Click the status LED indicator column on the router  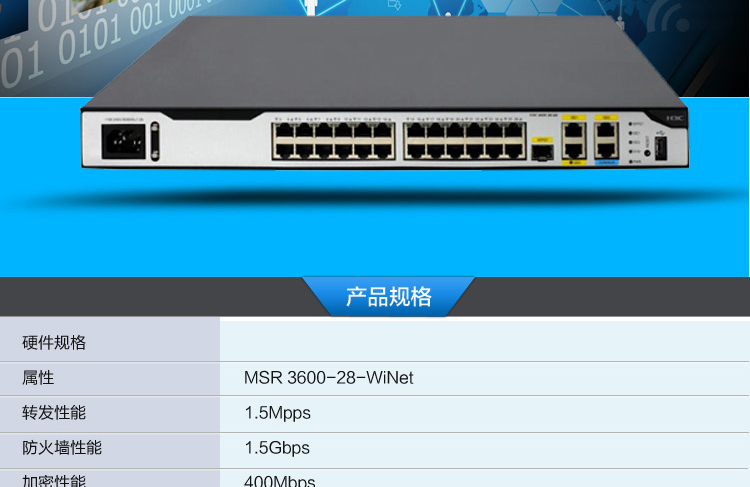(631, 142)
